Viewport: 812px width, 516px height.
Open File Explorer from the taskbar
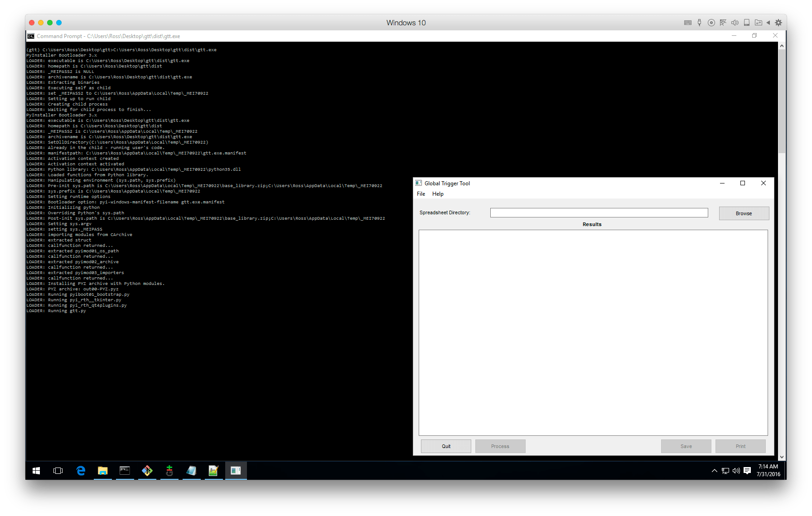pos(103,471)
